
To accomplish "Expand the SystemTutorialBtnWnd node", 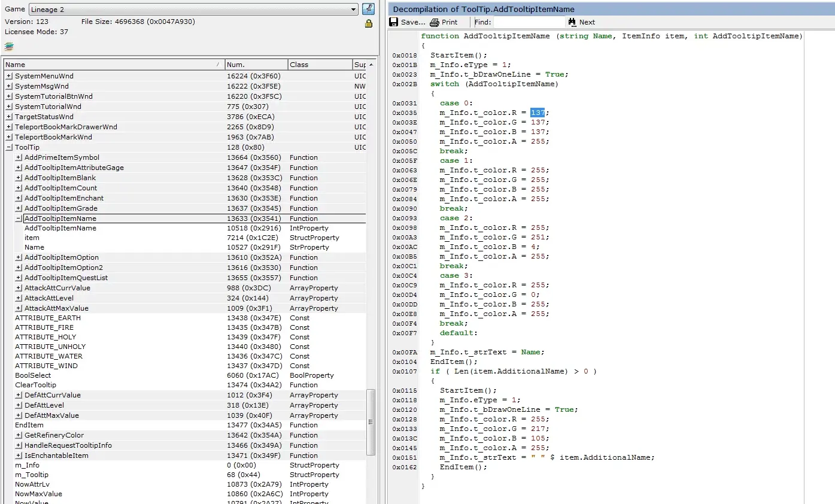I will (x=9, y=96).
